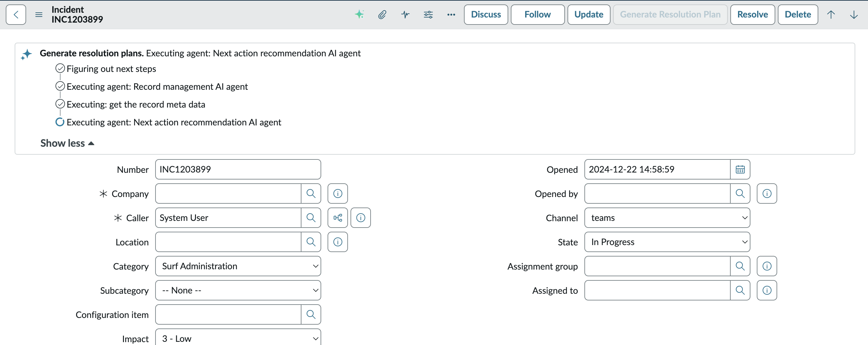The height and width of the screenshot is (345, 868).
Task: Click 'Generate resolution plans.' heading text
Action: (92, 53)
